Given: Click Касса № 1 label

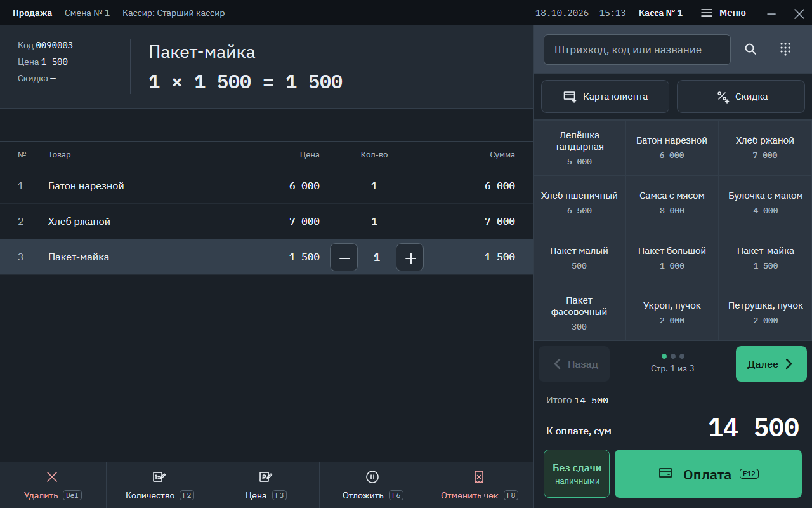Looking at the screenshot, I should pyautogui.click(x=660, y=13).
